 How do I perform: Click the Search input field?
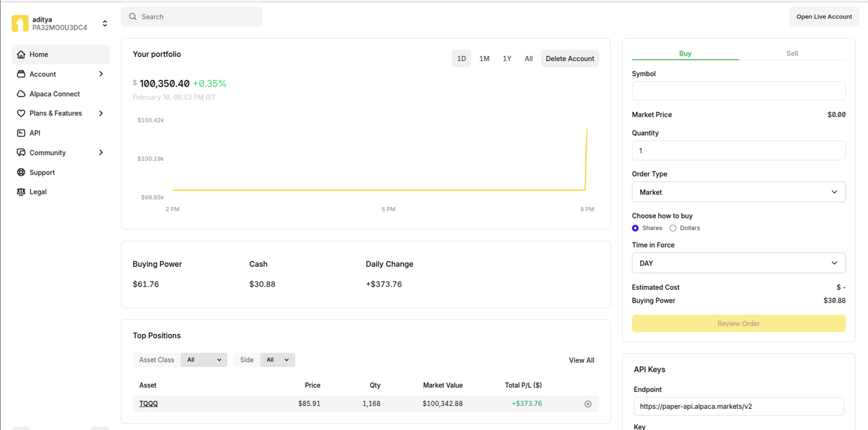(x=192, y=17)
